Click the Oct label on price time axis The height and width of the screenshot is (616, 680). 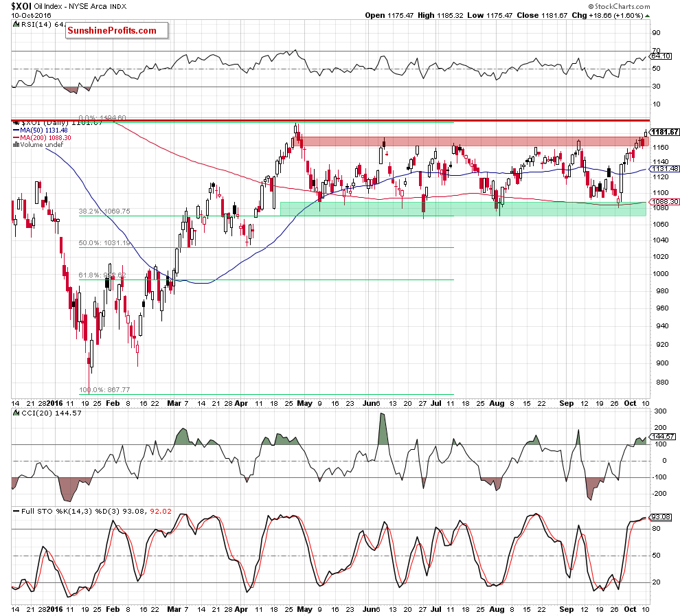630,403
